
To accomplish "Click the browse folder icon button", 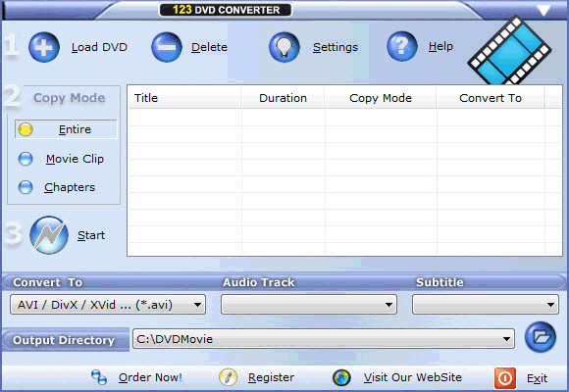I will 541,337.
